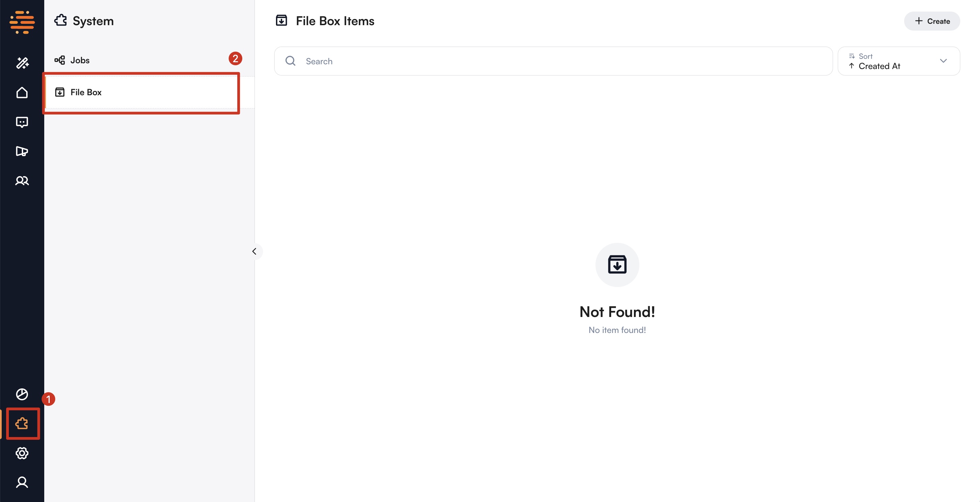
Task: Collapse the System side panel
Action: click(x=254, y=251)
